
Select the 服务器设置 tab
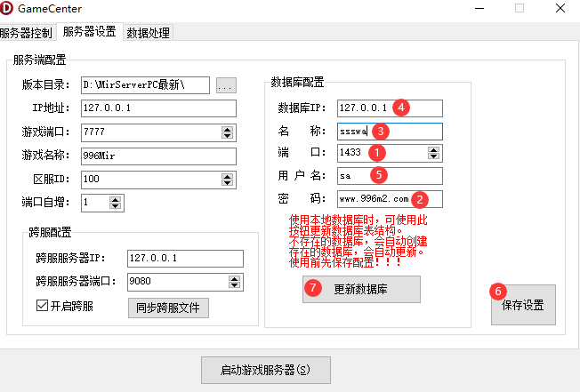coord(89,32)
